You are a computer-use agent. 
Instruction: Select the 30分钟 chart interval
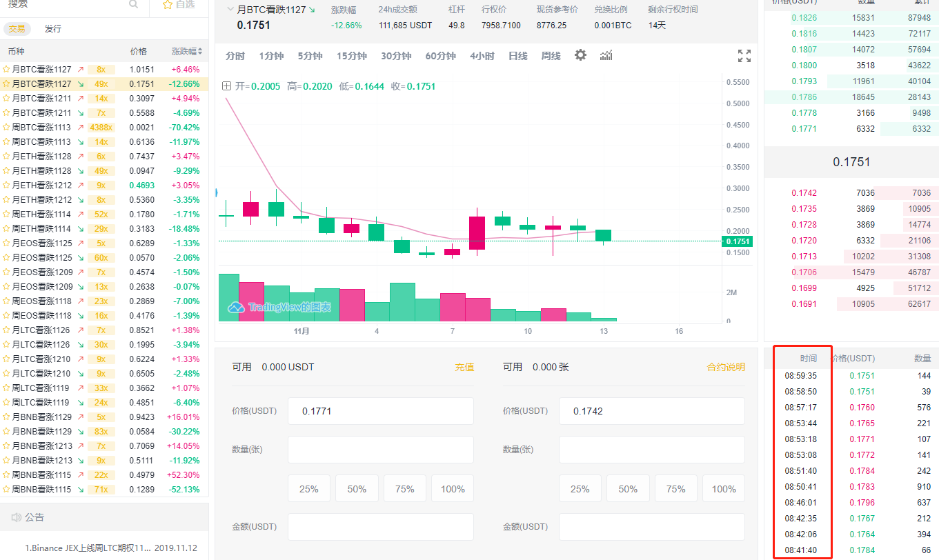click(x=396, y=56)
